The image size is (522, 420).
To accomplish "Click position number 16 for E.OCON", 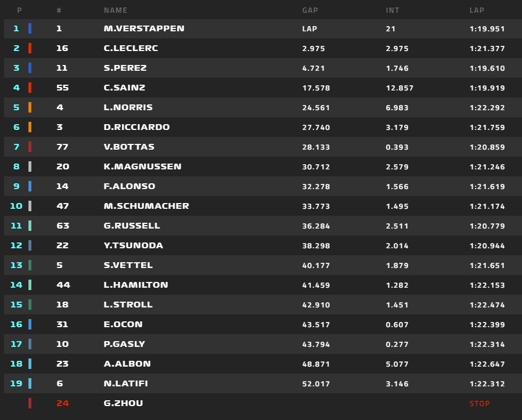I will (16, 324).
